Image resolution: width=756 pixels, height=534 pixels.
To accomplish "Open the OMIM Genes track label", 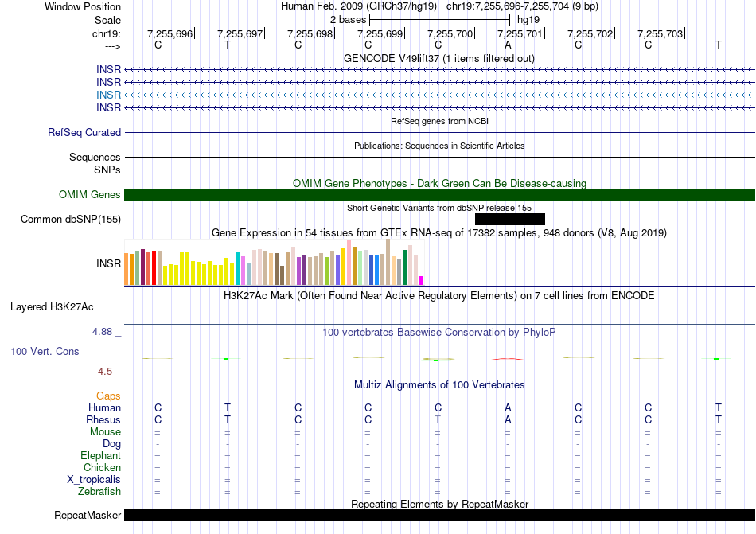I will [90, 195].
